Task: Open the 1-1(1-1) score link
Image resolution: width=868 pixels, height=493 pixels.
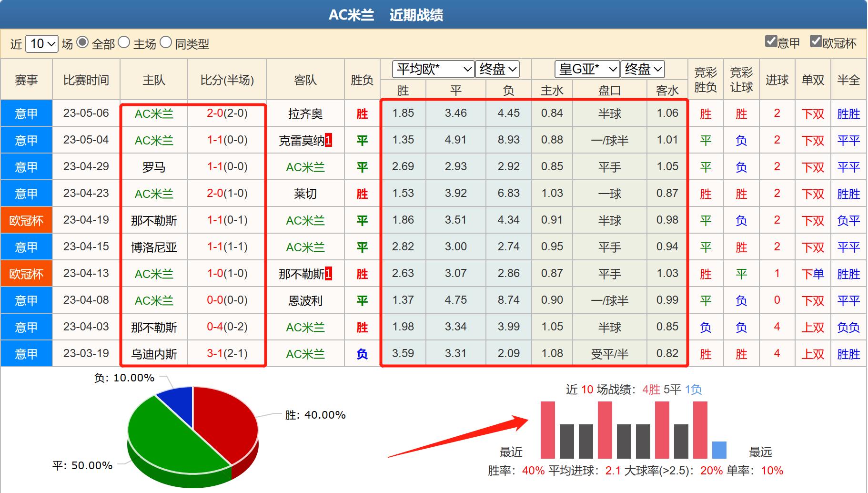Action: pos(227,246)
